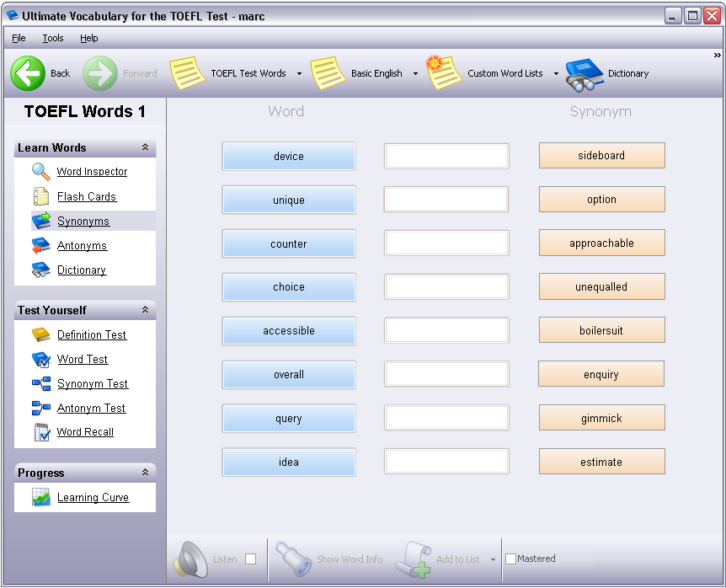Viewport: 726px width, 588px height.
Task: Select the synonym button 'estimate'
Action: point(602,462)
